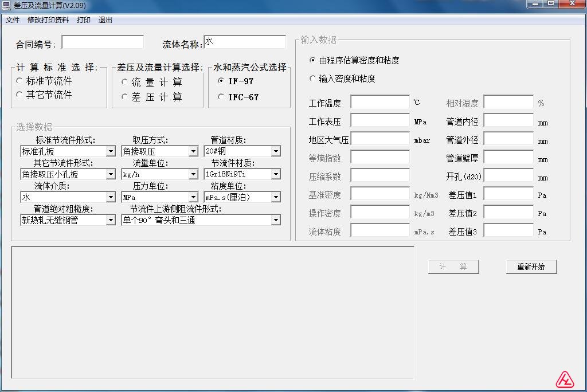Viewport: 587px width, 392px height.
Task: Open the 流量单位 kg/h dropdown
Action: coord(193,174)
